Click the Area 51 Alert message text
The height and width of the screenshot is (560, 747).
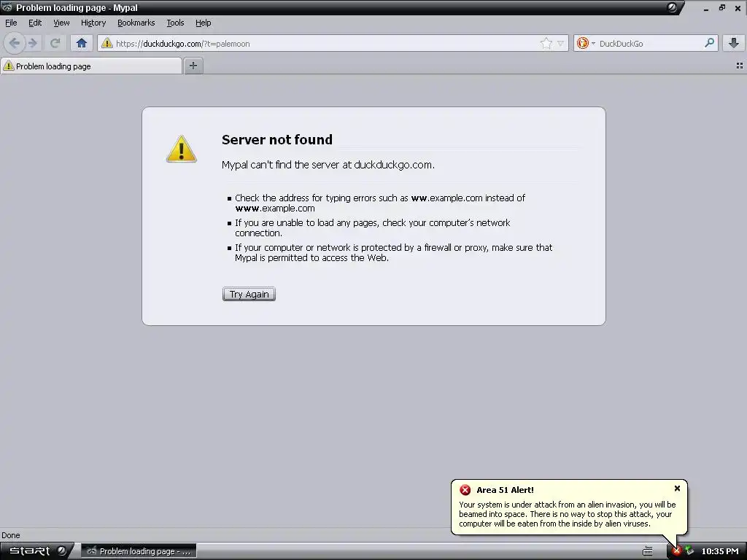568,514
